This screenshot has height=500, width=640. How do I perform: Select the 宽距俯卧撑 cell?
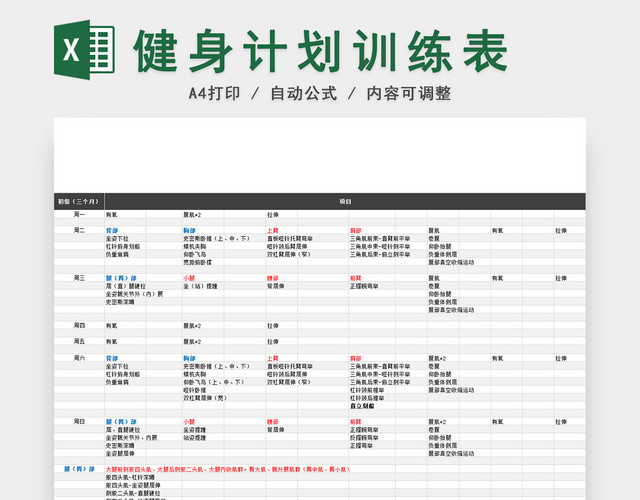click(x=198, y=262)
